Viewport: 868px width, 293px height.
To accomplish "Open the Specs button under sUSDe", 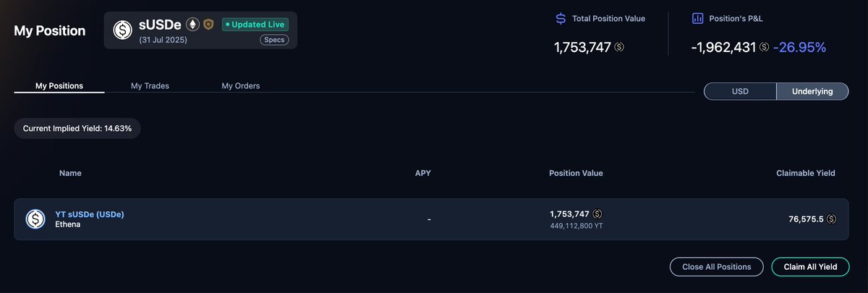I will click(x=273, y=40).
